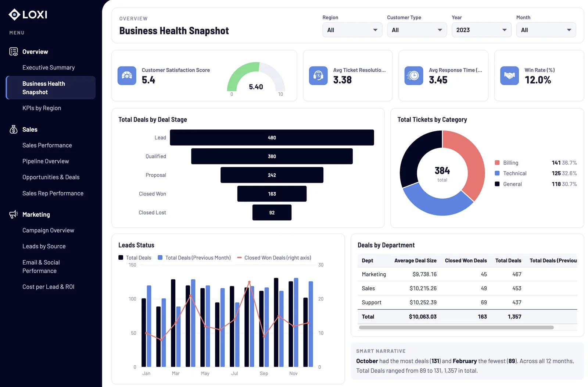The height and width of the screenshot is (387, 588).
Task: Sort table by Dept column header
Action: pyautogui.click(x=367, y=260)
